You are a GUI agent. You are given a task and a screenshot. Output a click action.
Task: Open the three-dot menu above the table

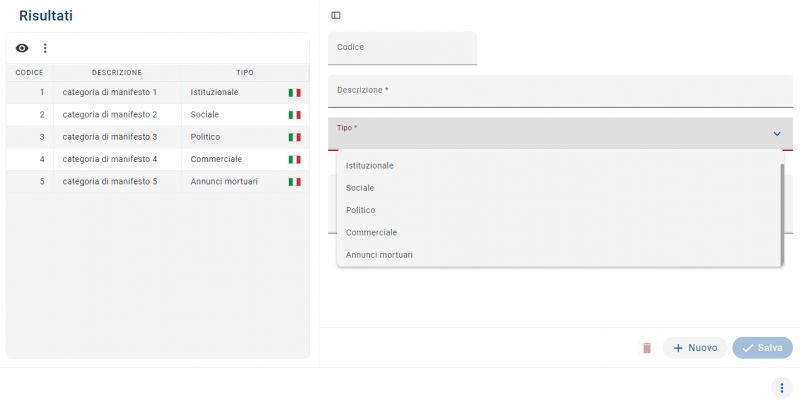(x=45, y=48)
